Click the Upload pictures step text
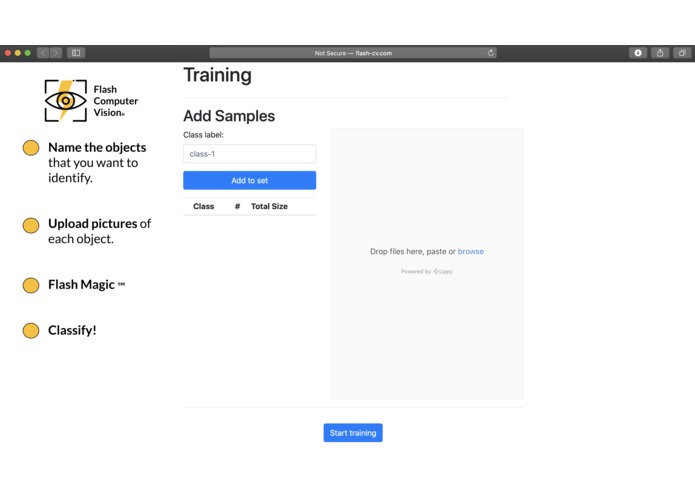Image resolution: width=695 pixels, height=494 pixels. pos(99,231)
